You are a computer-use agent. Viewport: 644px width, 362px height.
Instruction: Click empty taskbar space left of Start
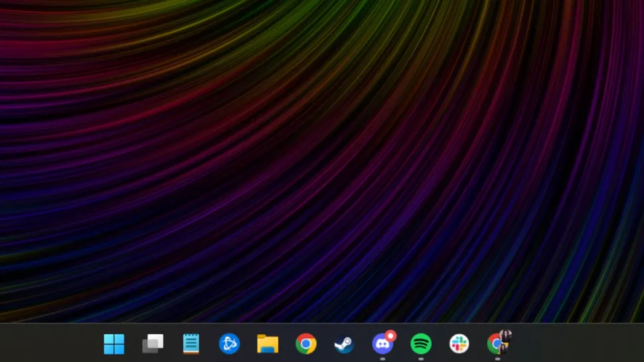tap(46, 343)
